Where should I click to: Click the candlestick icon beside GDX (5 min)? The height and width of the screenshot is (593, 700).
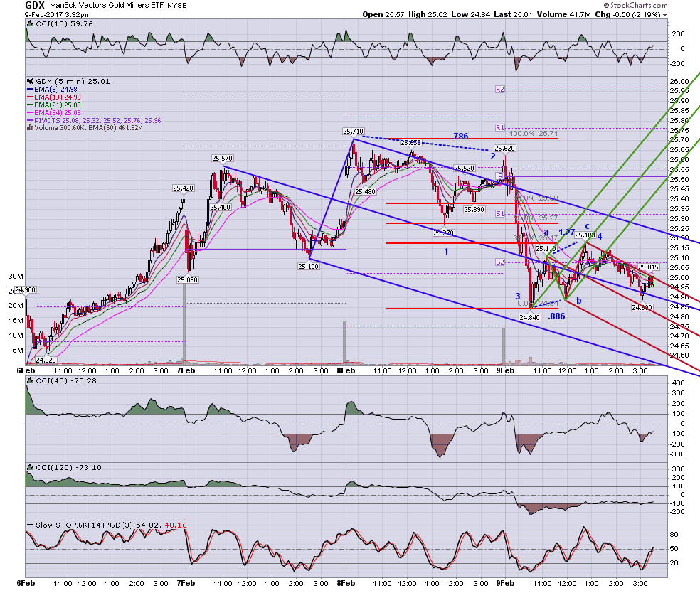pos(31,81)
